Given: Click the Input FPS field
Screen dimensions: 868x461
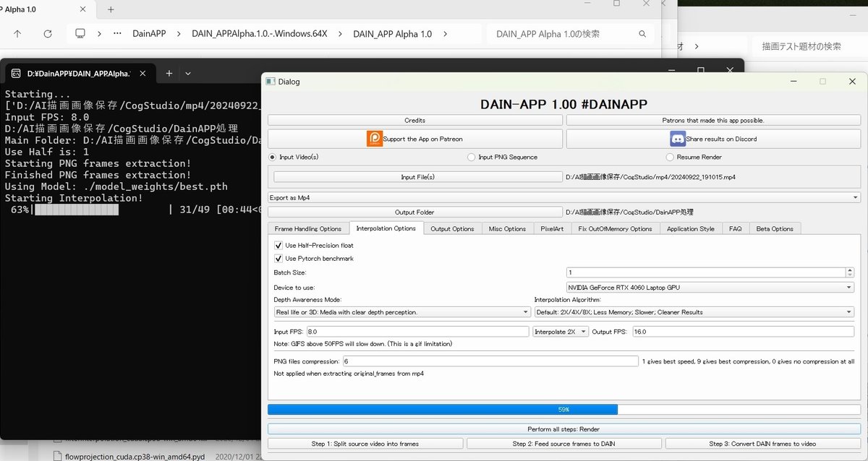Looking at the screenshot, I should 418,332.
